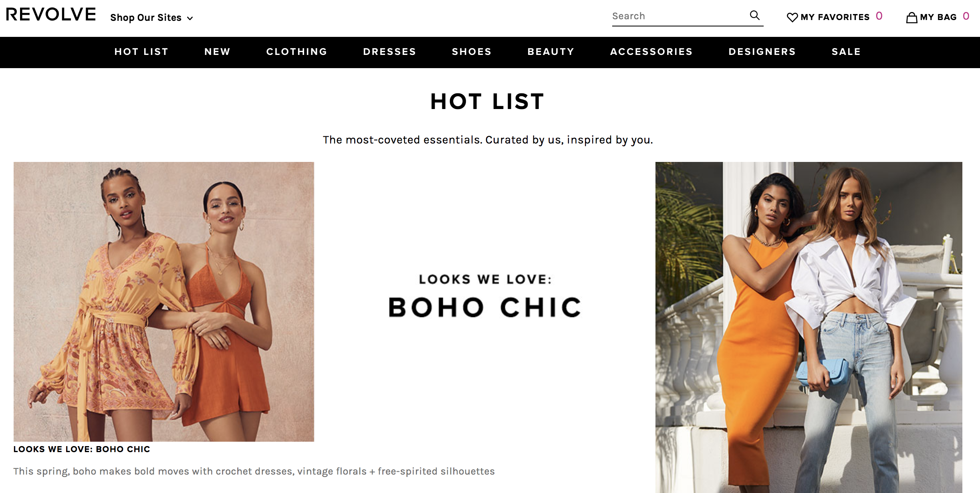Browse DESIGNERS from the navigation bar

(762, 52)
